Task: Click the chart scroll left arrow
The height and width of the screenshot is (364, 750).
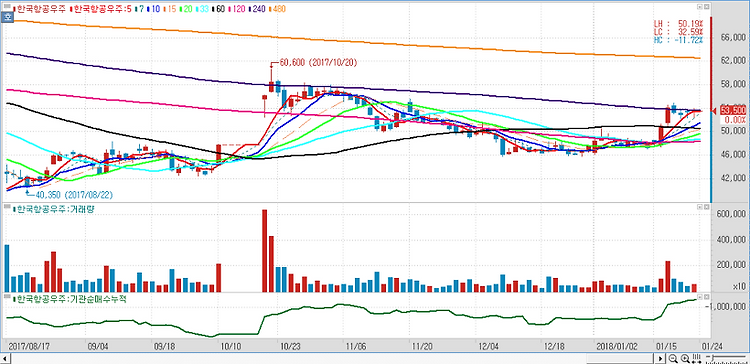Action: point(5,358)
